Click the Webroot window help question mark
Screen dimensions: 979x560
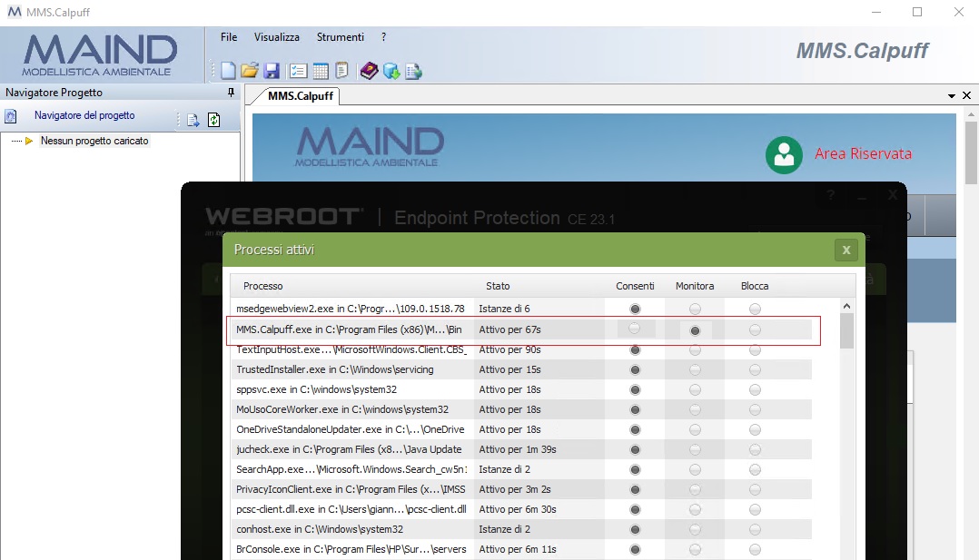(830, 195)
